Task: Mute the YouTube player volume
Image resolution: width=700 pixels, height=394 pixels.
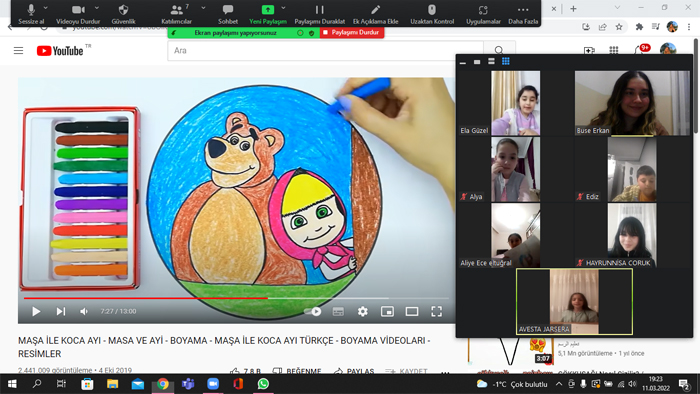Action: point(84,311)
